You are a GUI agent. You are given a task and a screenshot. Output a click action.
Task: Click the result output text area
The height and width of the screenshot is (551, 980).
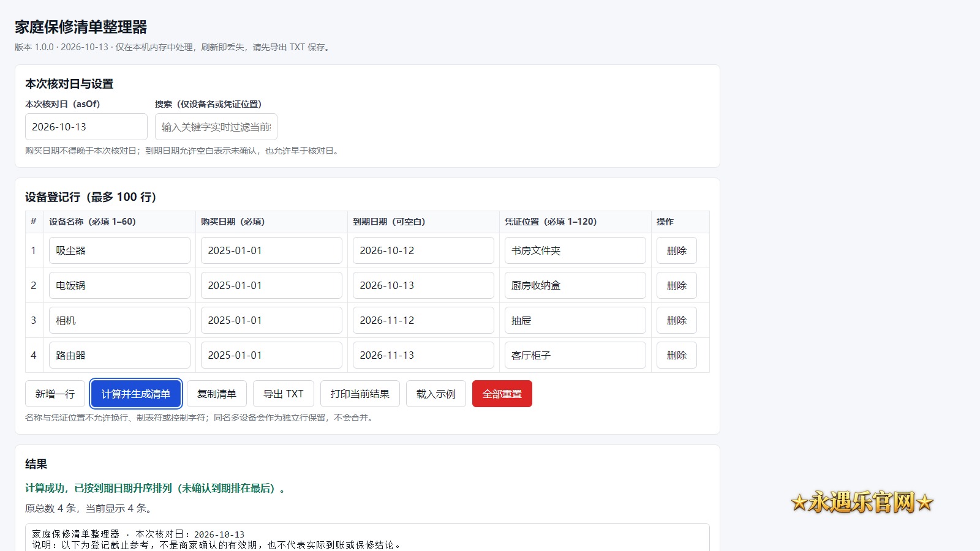367,538
